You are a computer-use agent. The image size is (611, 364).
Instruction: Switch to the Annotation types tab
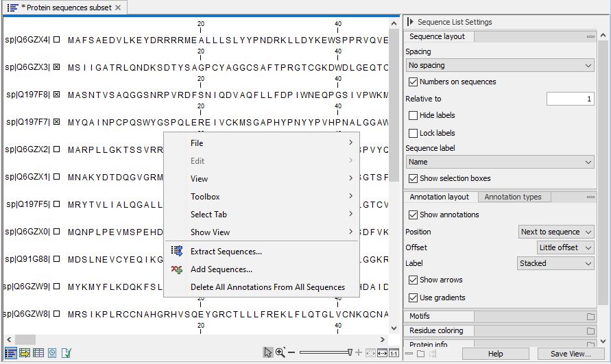512,197
